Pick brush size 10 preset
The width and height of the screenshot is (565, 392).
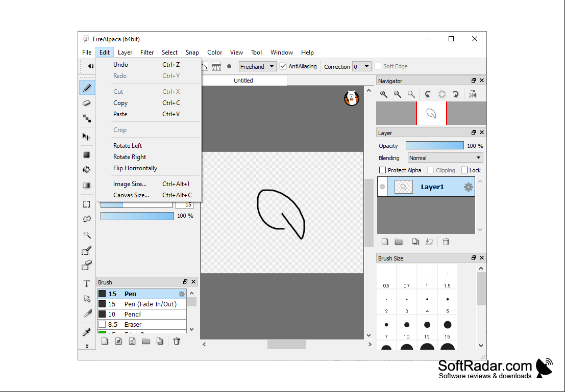407,328
